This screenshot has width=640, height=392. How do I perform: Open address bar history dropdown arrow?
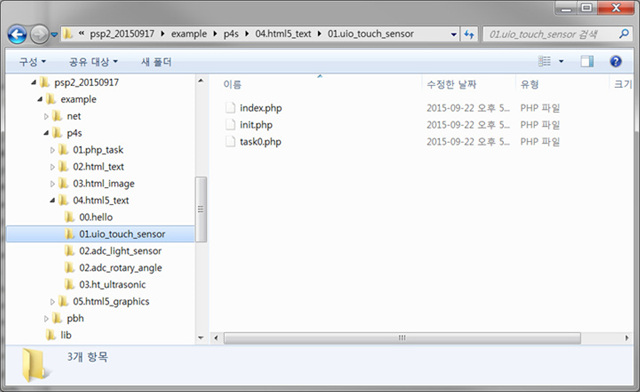(453, 34)
